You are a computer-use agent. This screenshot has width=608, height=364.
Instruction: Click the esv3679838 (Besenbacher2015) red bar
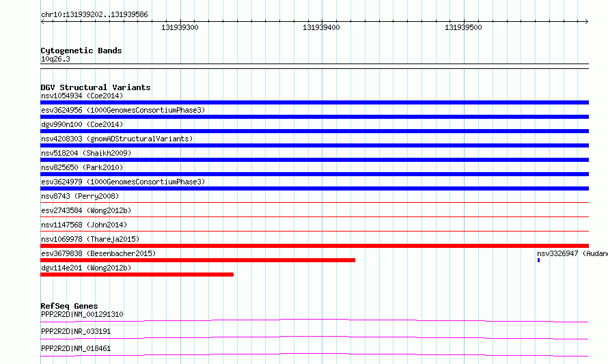197,260
